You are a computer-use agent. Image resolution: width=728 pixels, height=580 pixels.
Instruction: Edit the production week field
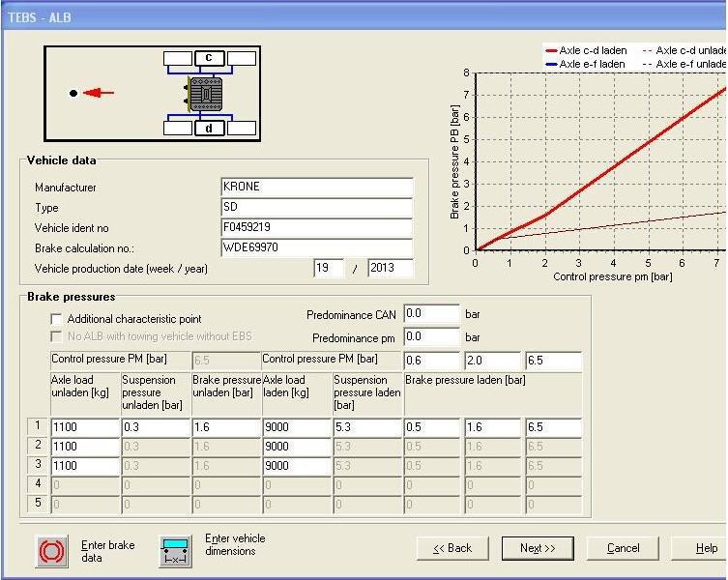(x=329, y=268)
